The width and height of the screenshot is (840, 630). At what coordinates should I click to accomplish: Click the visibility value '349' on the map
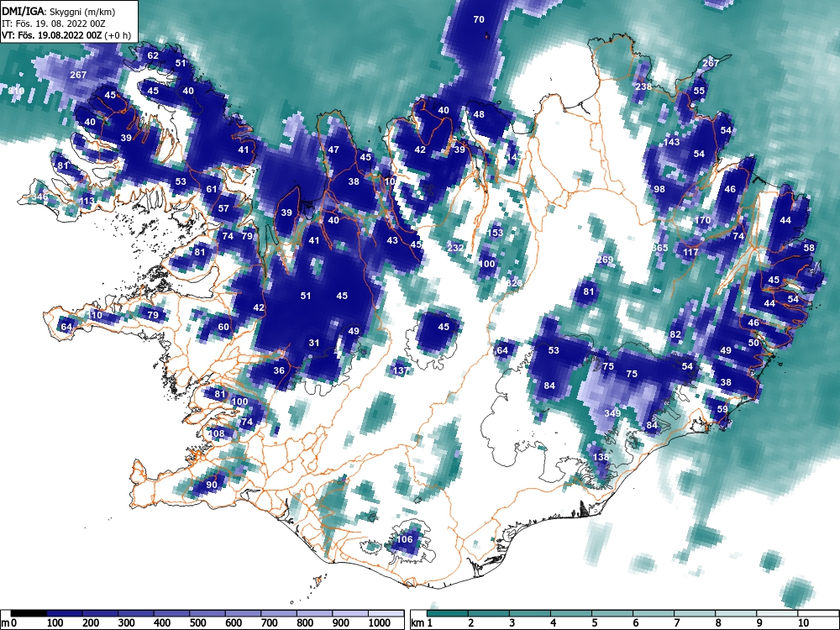612,413
